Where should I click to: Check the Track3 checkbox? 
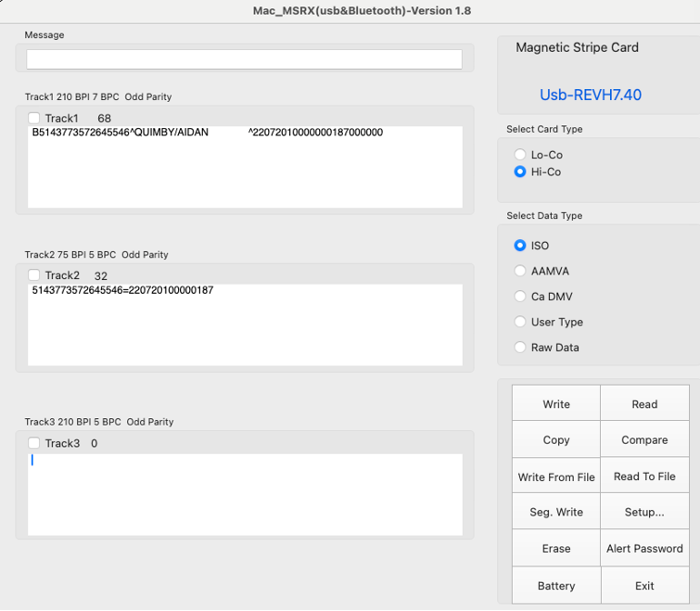[35, 443]
